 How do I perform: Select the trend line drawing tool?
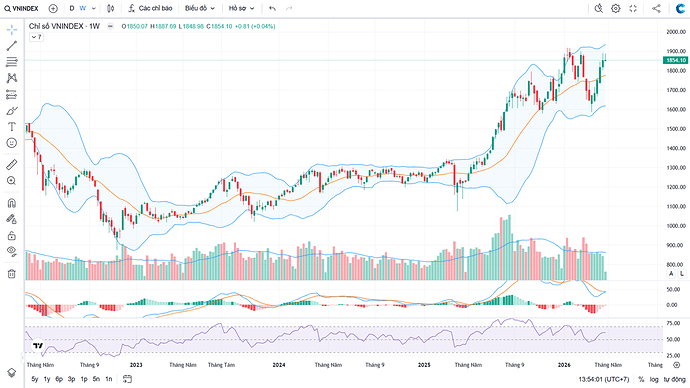12,45
